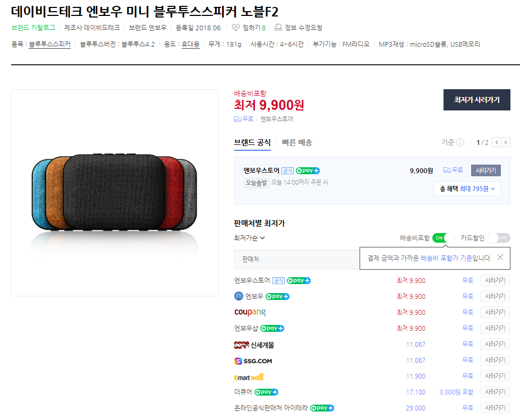
Task: Enable the 카드할인 toggle
Action: pos(499,238)
